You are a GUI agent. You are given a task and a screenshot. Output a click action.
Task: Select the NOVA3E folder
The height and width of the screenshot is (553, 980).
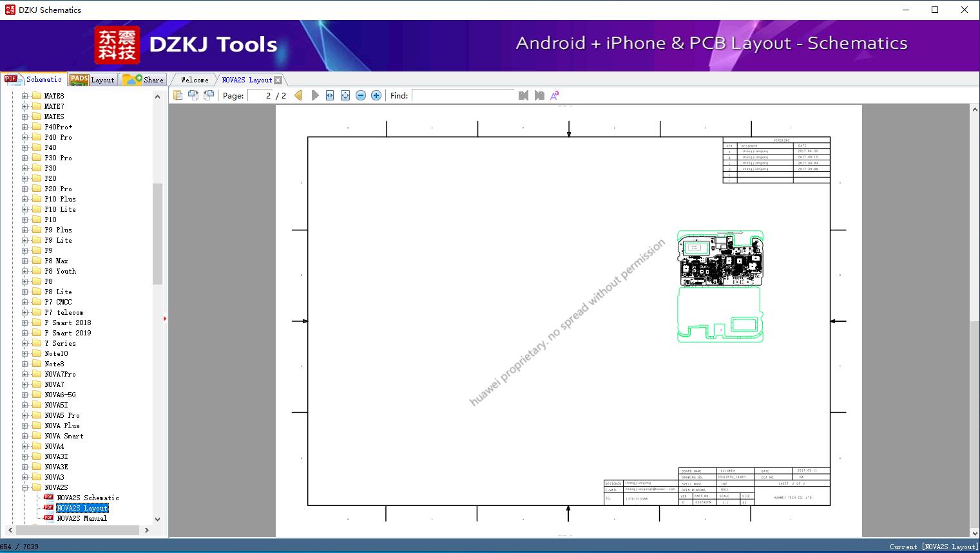pyautogui.click(x=56, y=467)
